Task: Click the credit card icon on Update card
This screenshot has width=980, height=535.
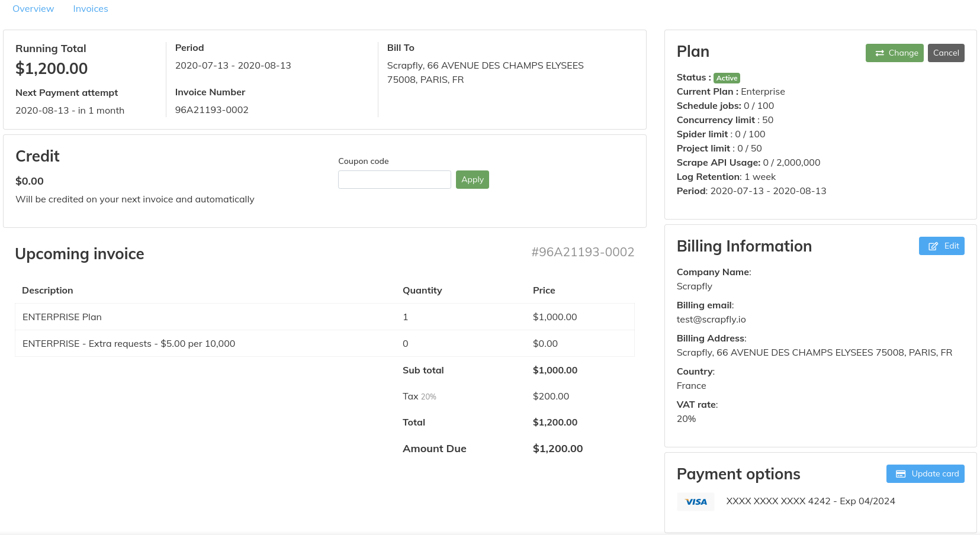Action: point(901,473)
